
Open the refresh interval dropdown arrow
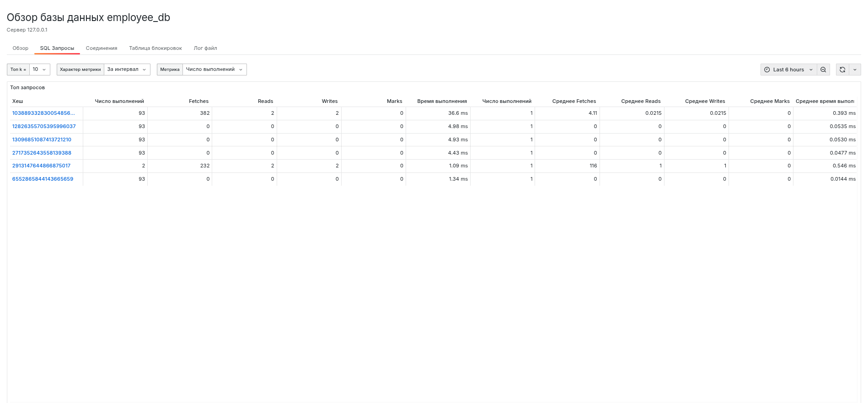(x=855, y=70)
